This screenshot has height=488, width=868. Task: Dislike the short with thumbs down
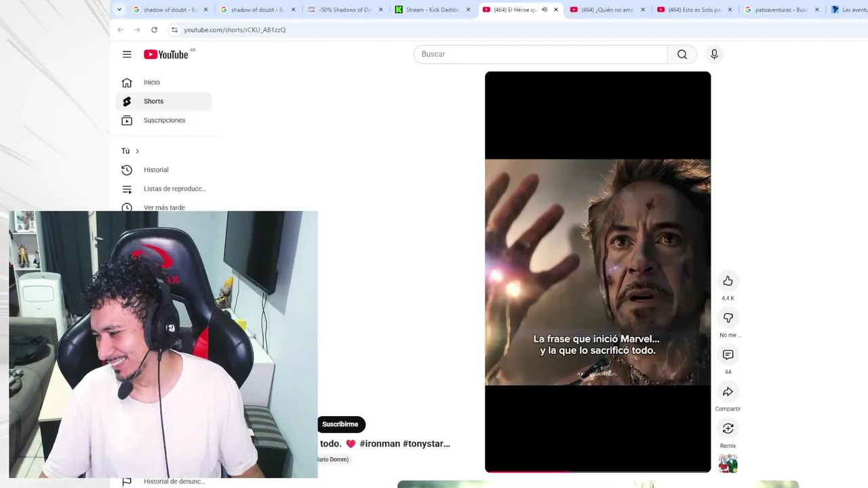(728, 318)
